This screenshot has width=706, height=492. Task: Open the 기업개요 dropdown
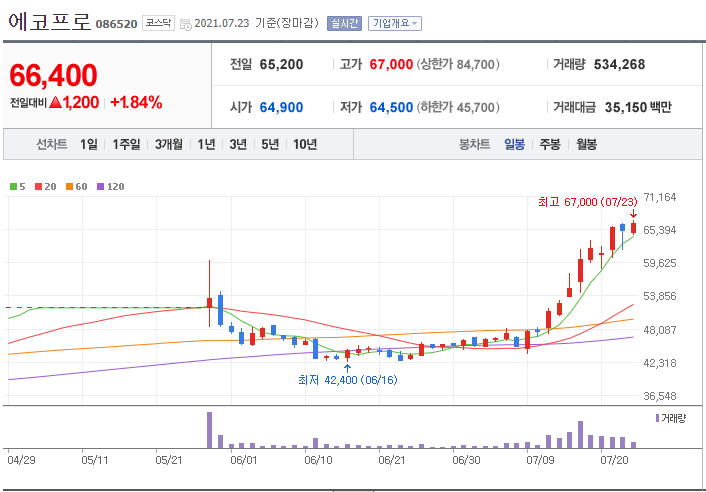coord(395,23)
